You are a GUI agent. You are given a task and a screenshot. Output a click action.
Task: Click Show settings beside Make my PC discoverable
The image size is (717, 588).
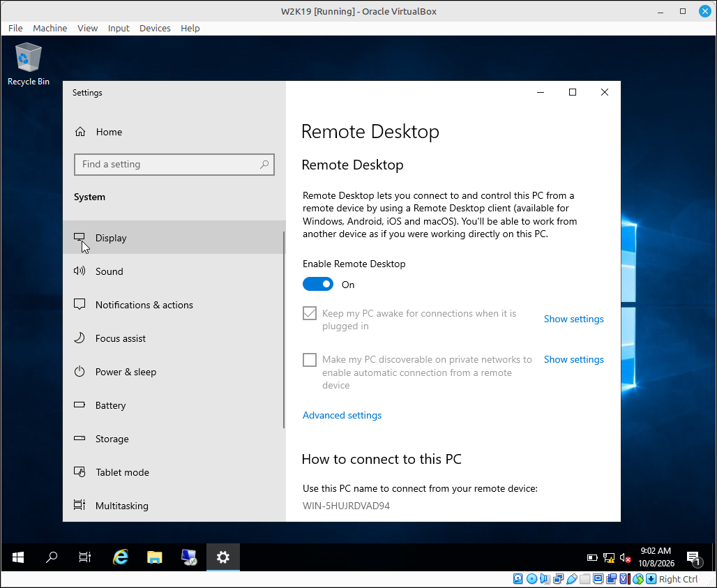click(573, 360)
